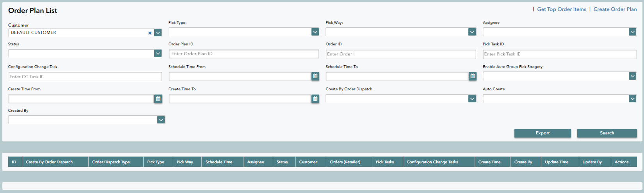Open the Create Order Plan link
The height and width of the screenshot is (193, 644).
coord(615,9)
